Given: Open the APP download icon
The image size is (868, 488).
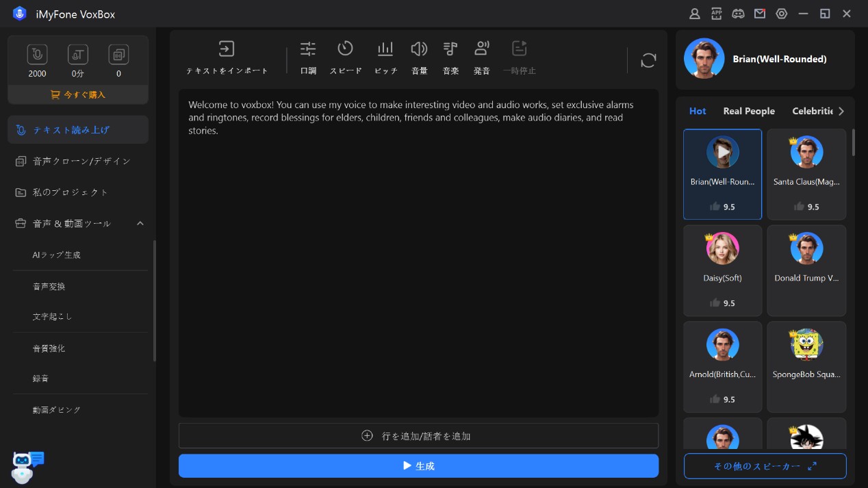Looking at the screenshot, I should pyautogui.click(x=717, y=14).
